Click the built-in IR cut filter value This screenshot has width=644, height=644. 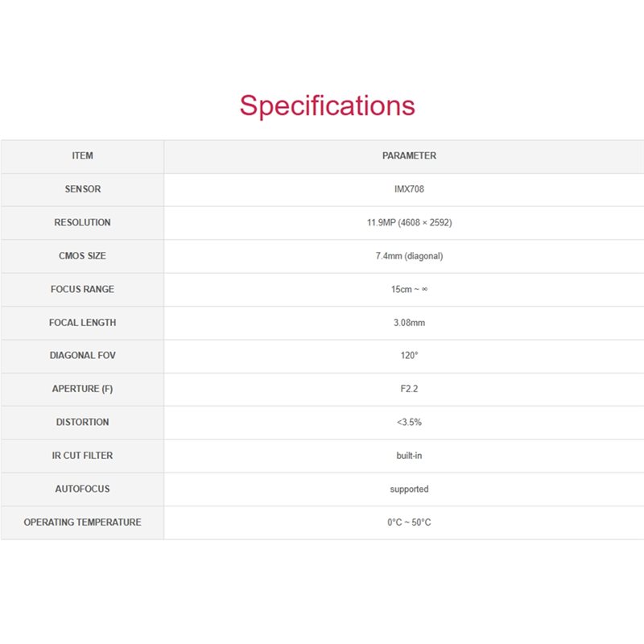pos(409,456)
